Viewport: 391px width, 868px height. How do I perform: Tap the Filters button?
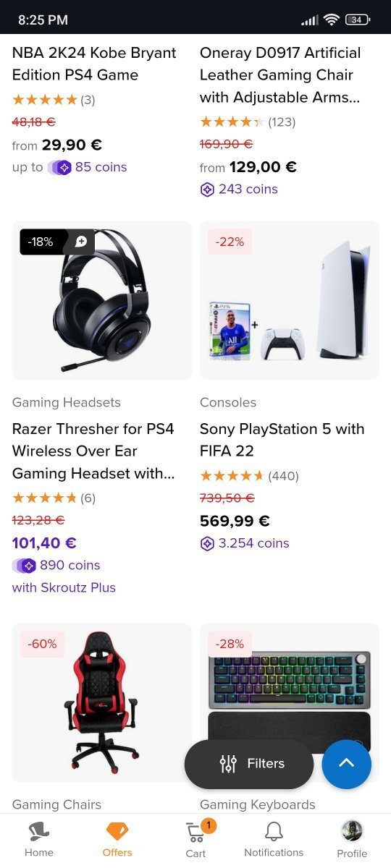click(249, 764)
